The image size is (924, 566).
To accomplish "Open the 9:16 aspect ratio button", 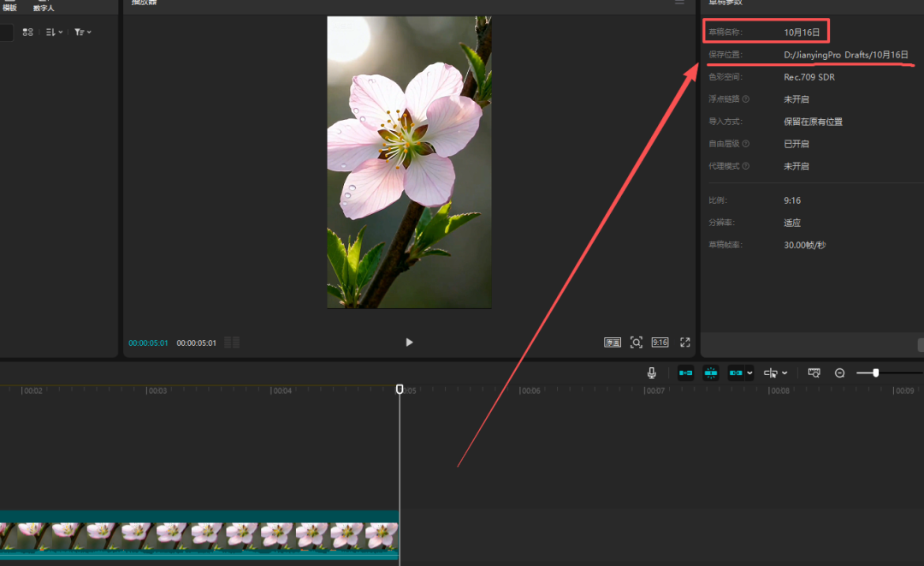I will (660, 342).
